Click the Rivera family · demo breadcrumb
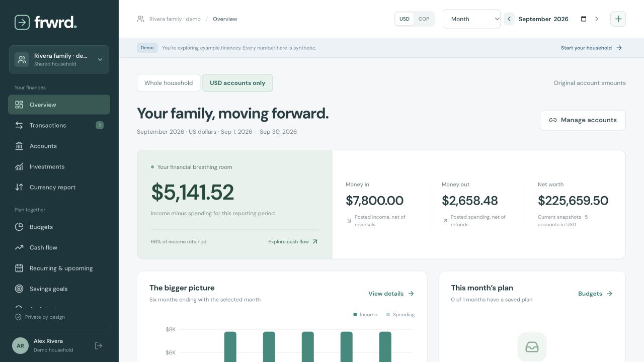 [x=175, y=19]
